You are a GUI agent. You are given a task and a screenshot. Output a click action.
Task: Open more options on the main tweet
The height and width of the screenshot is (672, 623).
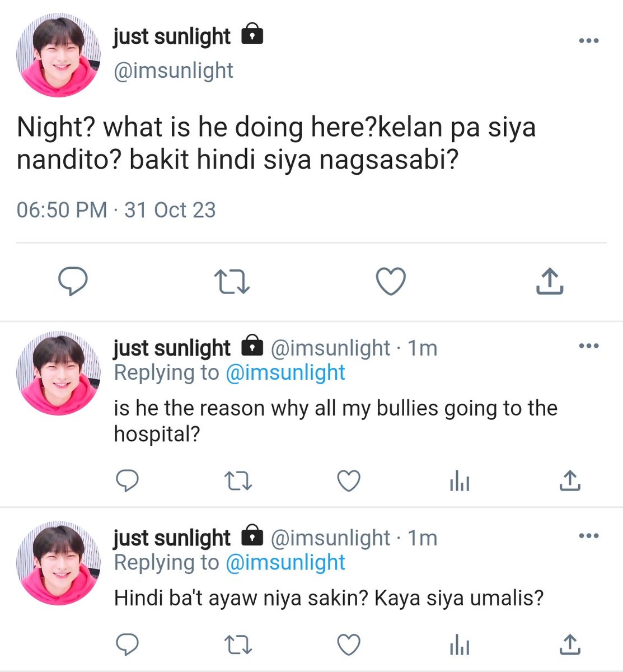(588, 41)
